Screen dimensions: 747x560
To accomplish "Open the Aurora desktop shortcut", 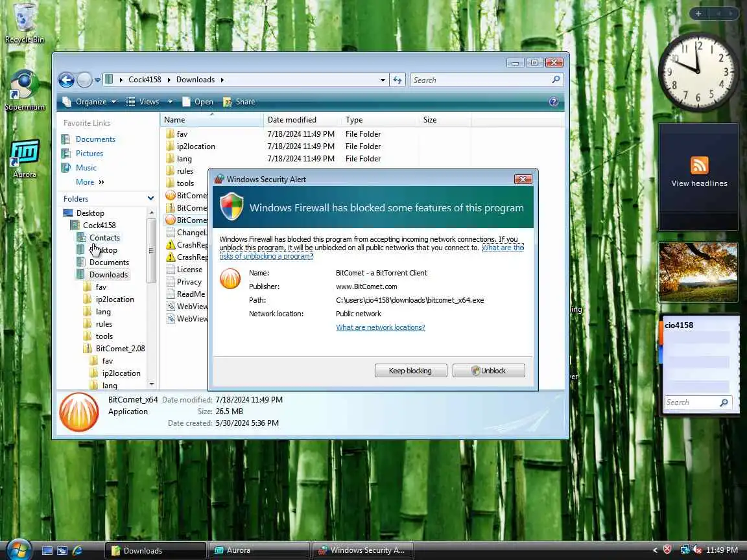I will pos(24,159).
